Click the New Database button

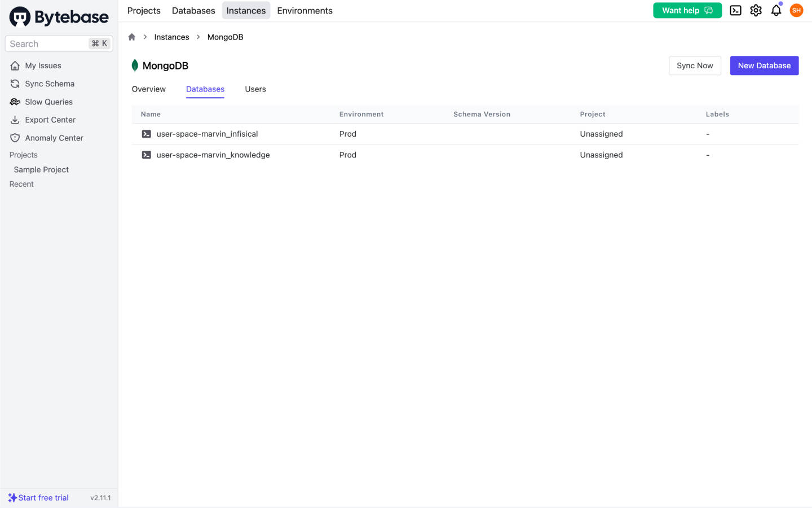(764, 65)
